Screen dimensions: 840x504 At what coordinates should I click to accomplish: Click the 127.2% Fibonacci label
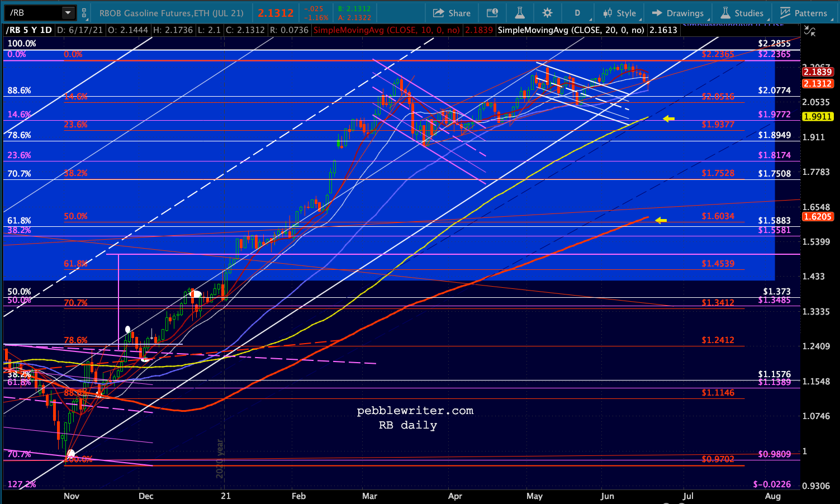pos(22,484)
